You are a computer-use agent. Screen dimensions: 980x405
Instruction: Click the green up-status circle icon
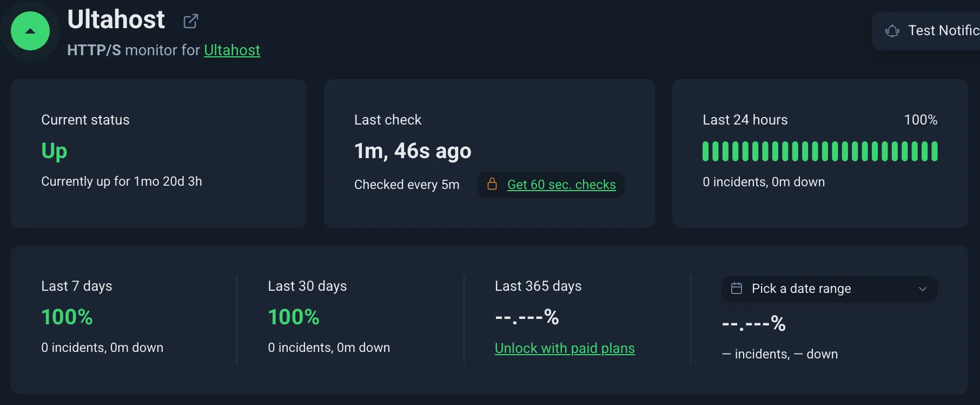pos(30,31)
